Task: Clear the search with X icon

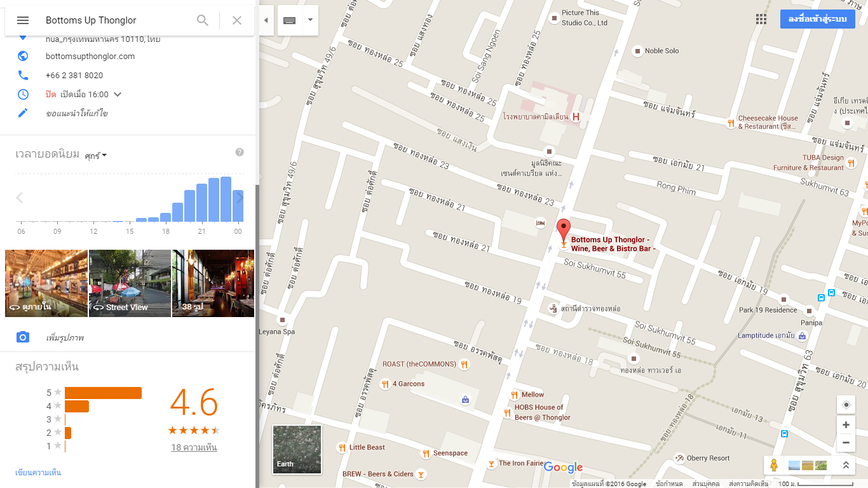Action: coord(237,20)
